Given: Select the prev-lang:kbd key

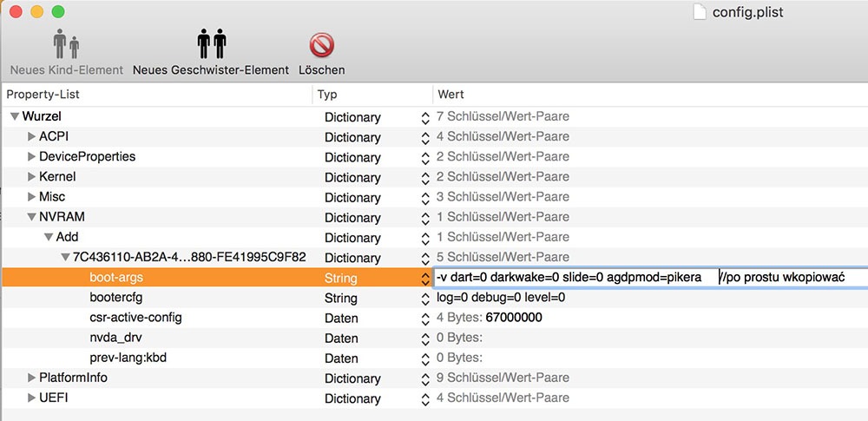Looking at the screenshot, I should pos(126,358).
